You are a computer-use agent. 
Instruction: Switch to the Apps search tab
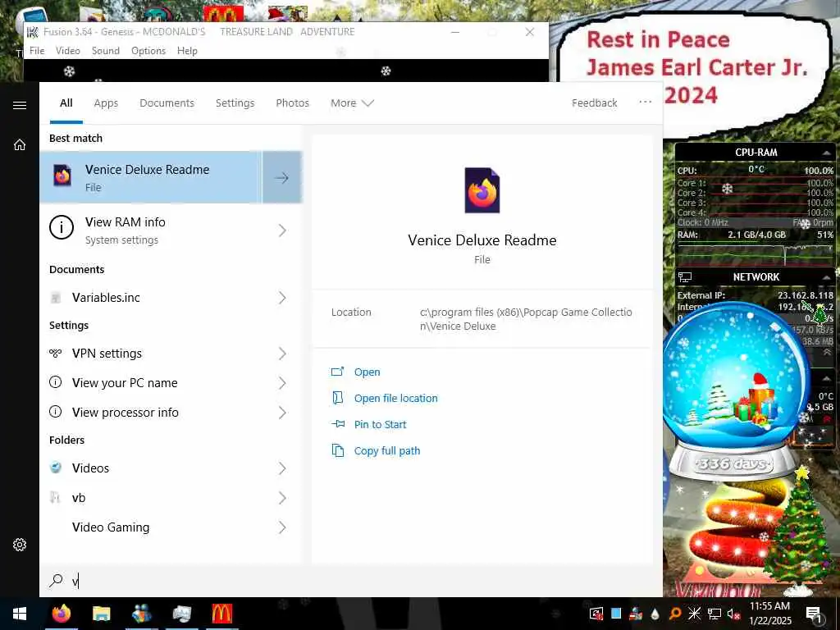click(106, 103)
